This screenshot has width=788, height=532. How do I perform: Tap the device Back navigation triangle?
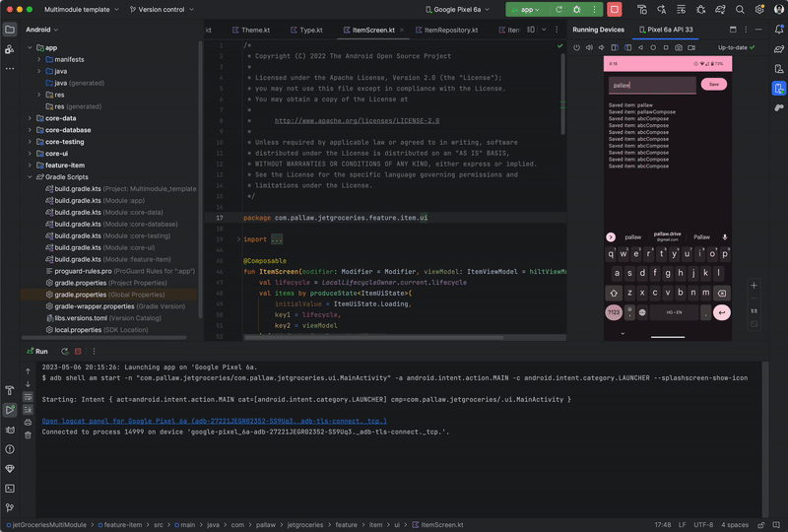(640, 47)
